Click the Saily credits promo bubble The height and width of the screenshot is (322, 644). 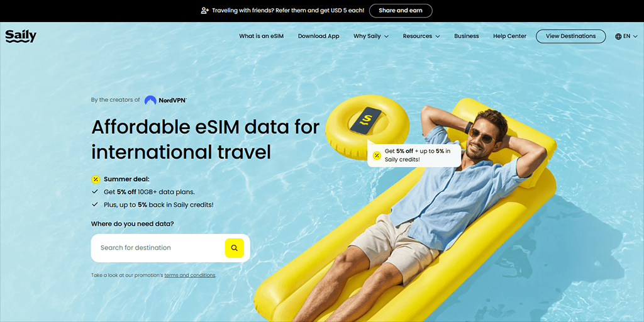[414, 155]
